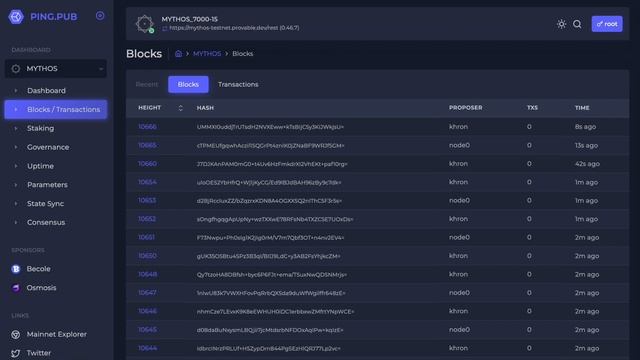The height and width of the screenshot is (360, 640).
Task: Click the Mainnet Explorer icon
Action: [16, 334]
